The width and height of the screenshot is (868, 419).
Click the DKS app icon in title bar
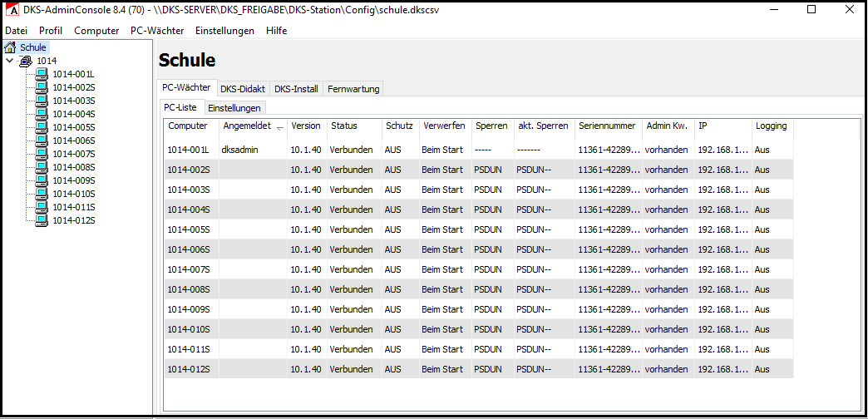12,10
